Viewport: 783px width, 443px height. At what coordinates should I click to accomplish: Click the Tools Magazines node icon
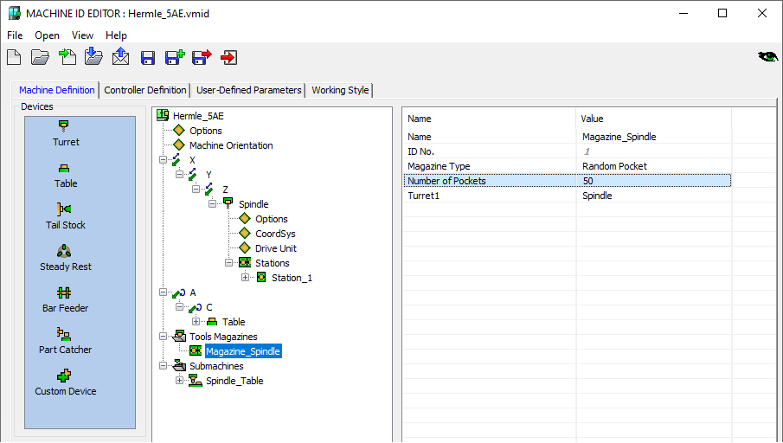(179, 336)
